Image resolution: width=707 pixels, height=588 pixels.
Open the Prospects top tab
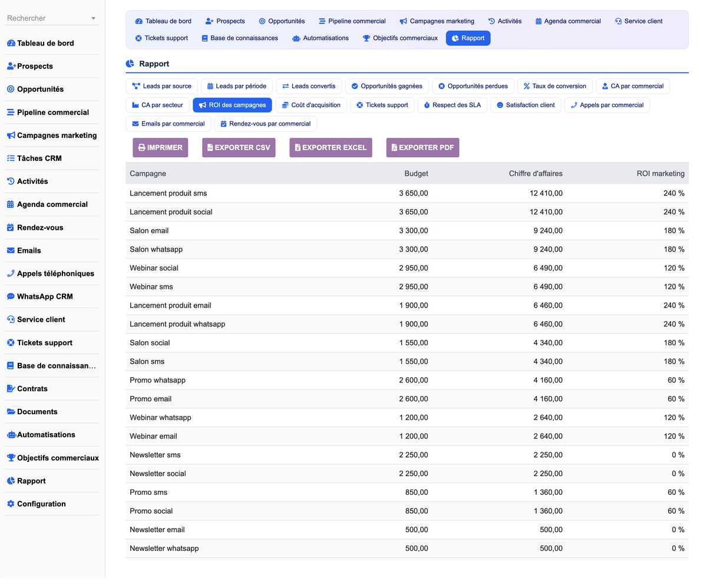(225, 21)
